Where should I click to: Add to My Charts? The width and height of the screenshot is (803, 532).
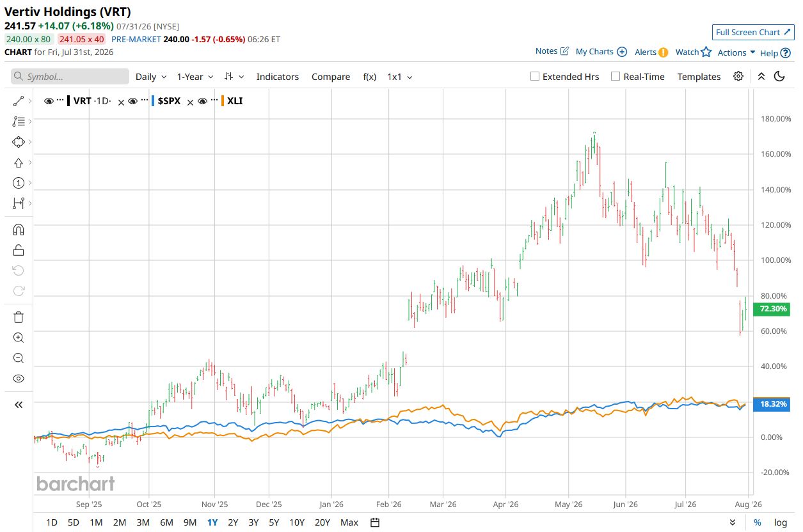[601, 51]
